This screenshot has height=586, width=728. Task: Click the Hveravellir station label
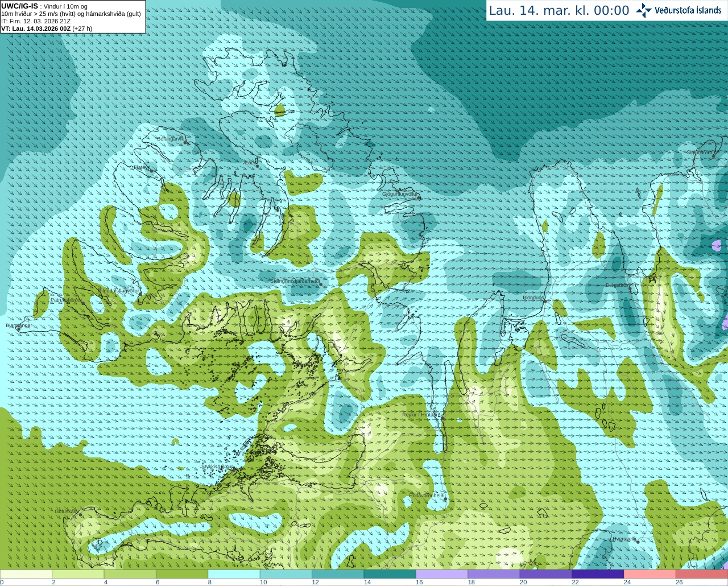[624, 539]
